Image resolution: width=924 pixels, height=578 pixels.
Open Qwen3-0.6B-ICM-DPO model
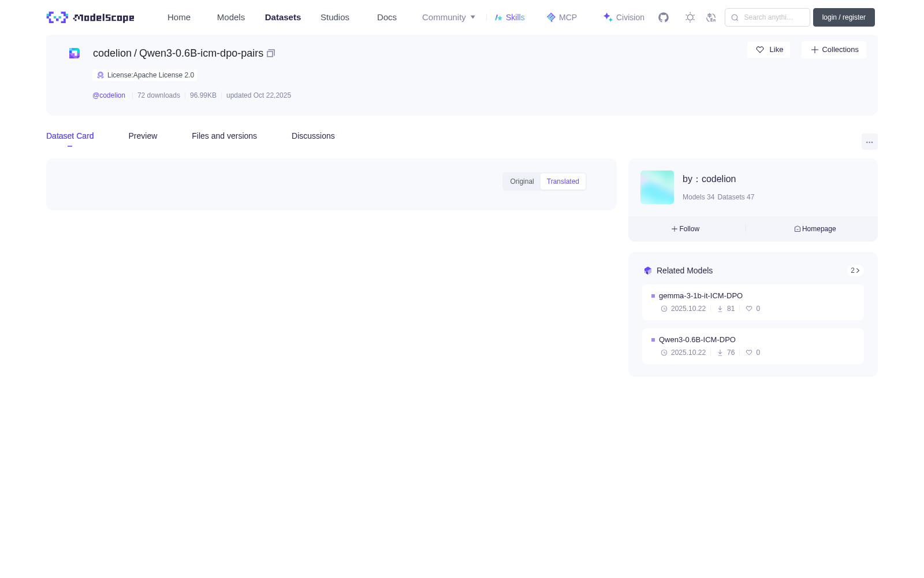(x=753, y=346)
